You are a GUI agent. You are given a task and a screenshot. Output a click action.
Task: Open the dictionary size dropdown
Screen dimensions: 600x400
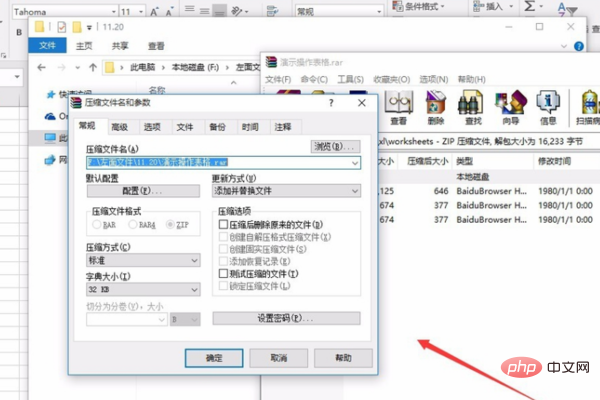[x=143, y=289]
